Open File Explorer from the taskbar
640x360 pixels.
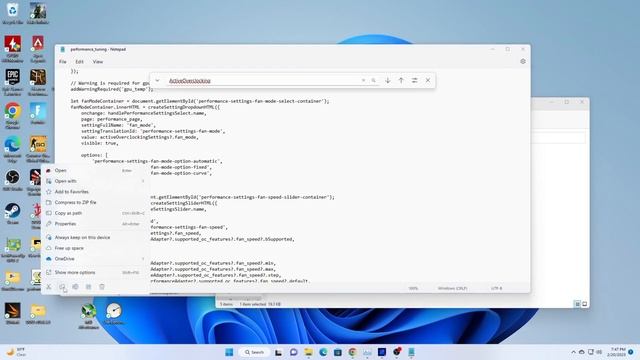[x=308, y=352]
